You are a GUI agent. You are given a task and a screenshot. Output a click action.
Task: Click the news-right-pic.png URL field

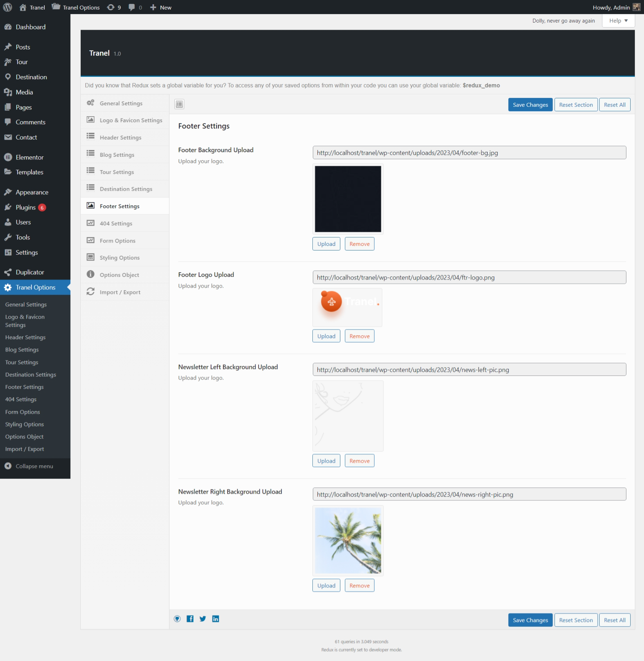point(469,494)
